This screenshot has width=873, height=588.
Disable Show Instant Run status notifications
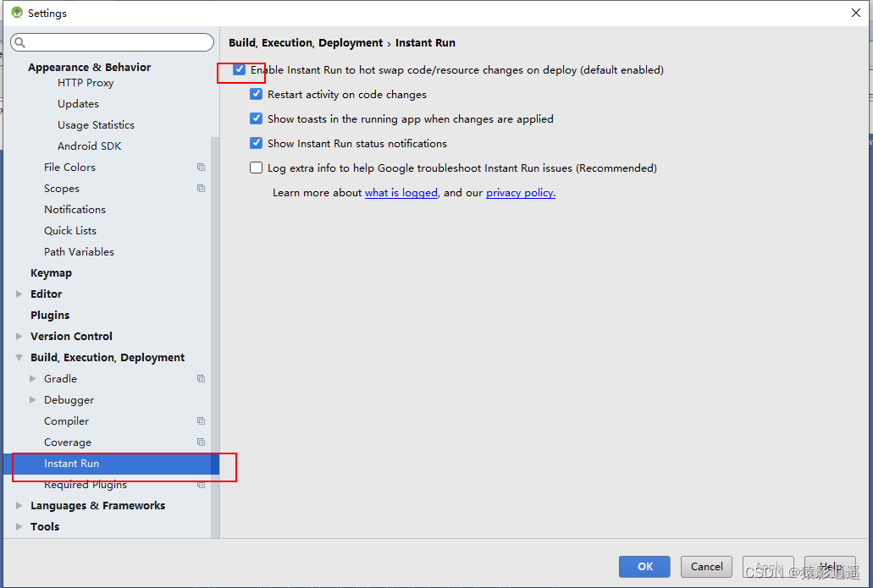[x=256, y=143]
